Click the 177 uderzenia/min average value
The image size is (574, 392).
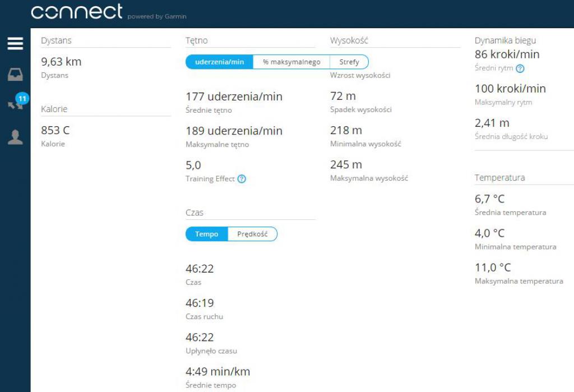coord(234,96)
